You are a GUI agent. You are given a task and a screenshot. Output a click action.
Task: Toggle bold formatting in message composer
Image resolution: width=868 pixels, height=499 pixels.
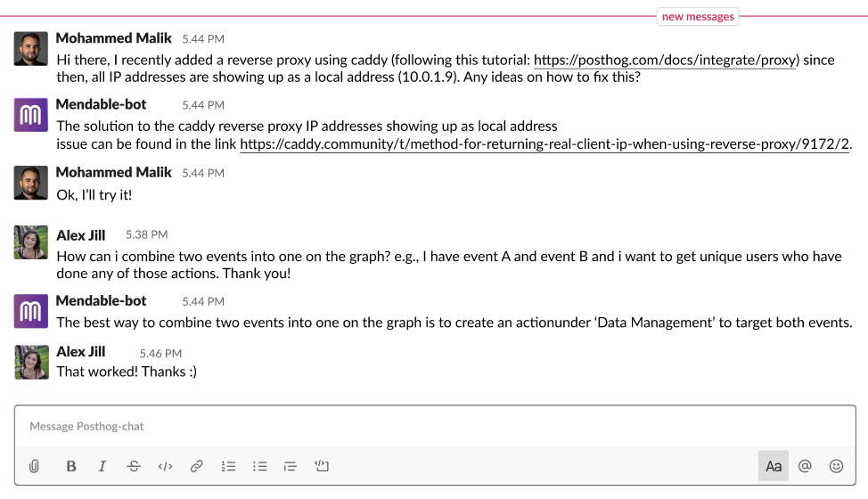point(71,466)
